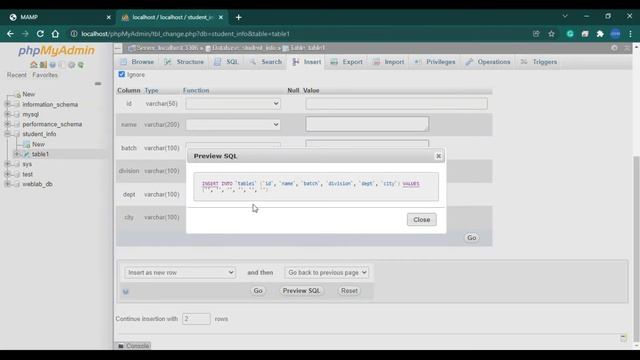Click the id value input field

click(x=396, y=104)
